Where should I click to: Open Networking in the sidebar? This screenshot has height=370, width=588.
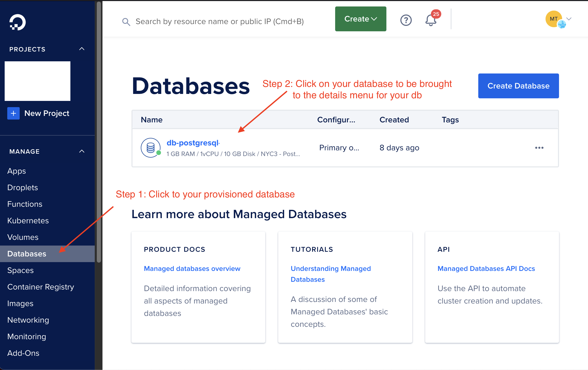pyautogui.click(x=28, y=320)
